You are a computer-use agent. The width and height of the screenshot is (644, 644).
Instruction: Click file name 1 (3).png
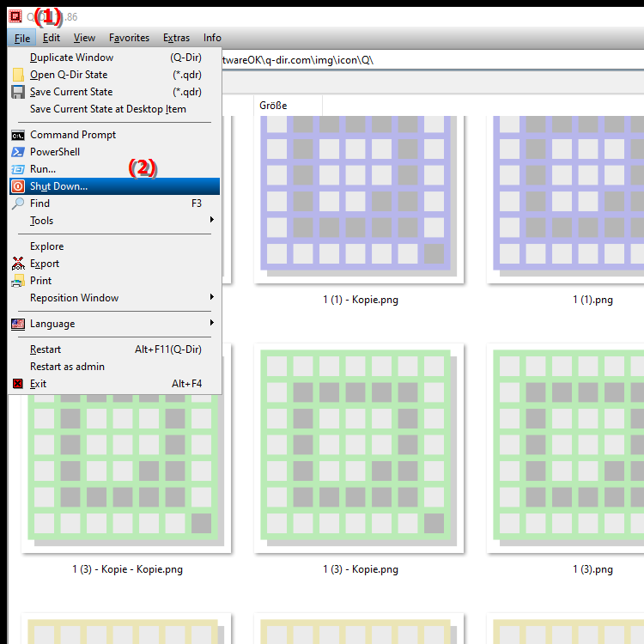592,569
